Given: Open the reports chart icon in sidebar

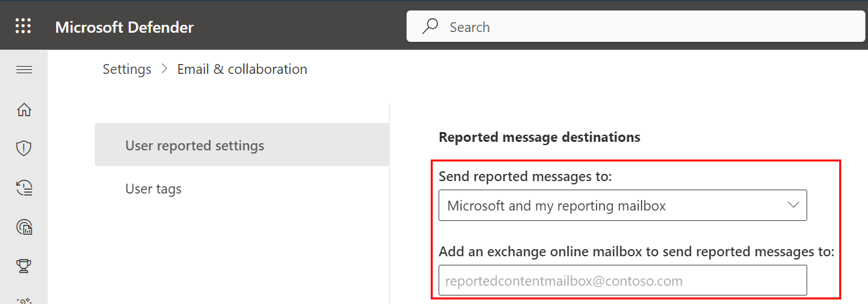Looking at the screenshot, I should [x=24, y=227].
